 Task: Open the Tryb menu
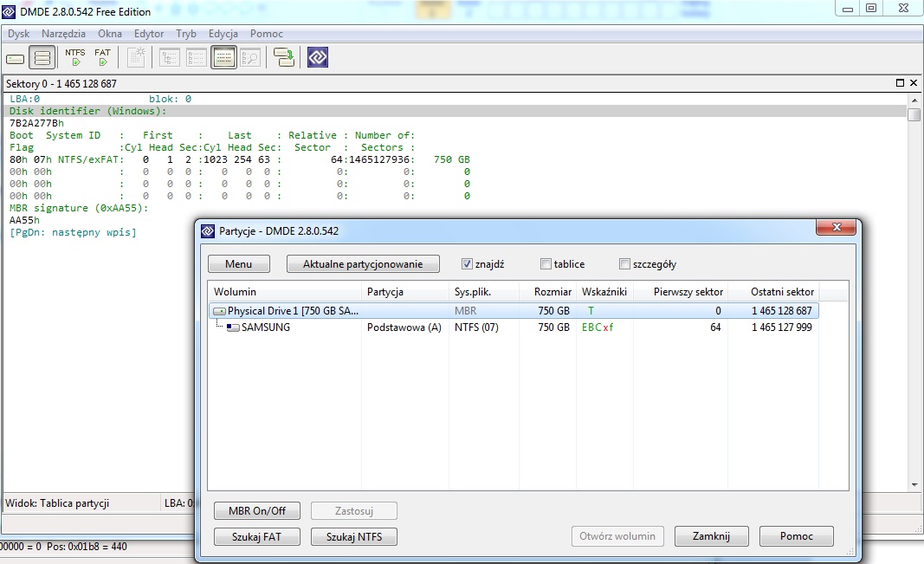[x=186, y=34]
